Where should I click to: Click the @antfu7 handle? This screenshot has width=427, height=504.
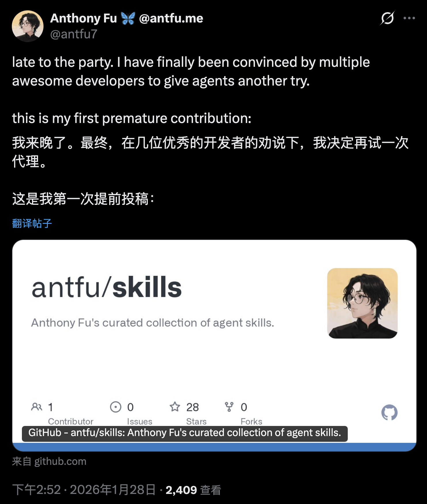coord(74,34)
